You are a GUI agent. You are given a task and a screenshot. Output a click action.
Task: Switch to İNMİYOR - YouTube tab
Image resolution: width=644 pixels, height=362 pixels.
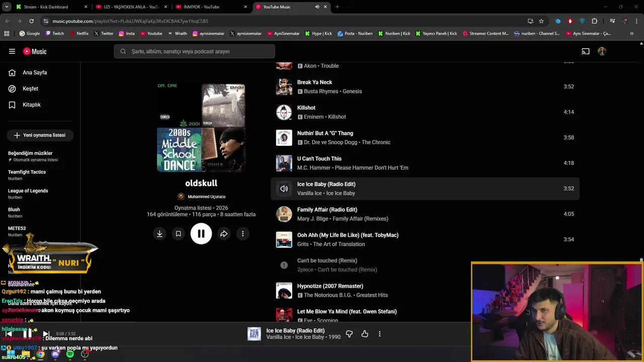click(x=211, y=7)
